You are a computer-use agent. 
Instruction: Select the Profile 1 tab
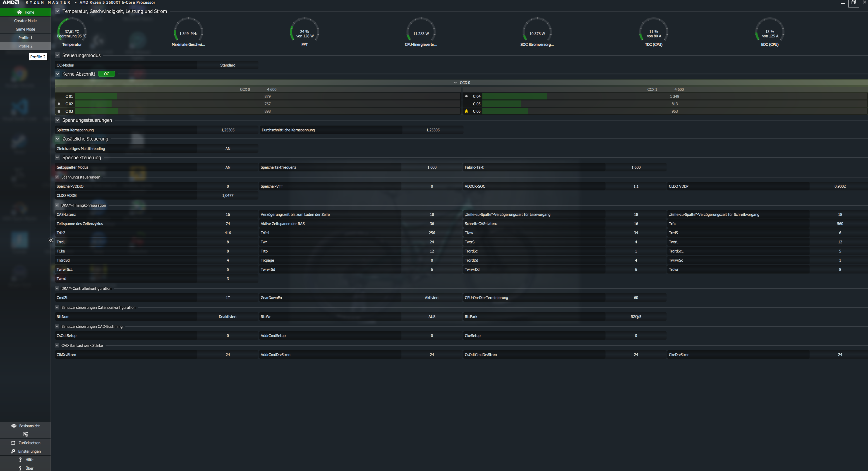pos(25,38)
